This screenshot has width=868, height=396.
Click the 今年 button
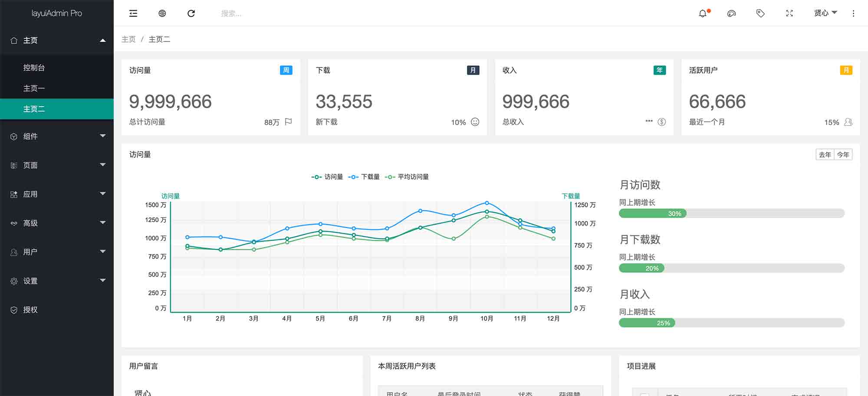pyautogui.click(x=843, y=154)
